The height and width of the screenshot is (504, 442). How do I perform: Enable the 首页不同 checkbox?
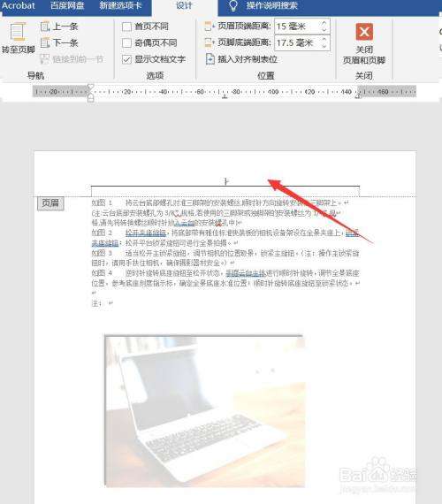[x=126, y=27]
